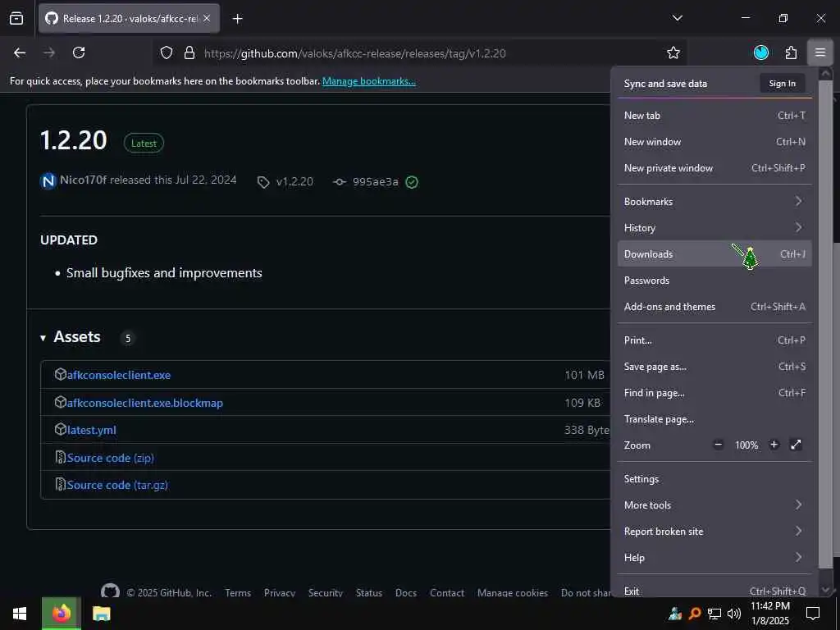Open the list all tabs chevron
Viewport: 840px width, 630px height.
click(x=678, y=18)
